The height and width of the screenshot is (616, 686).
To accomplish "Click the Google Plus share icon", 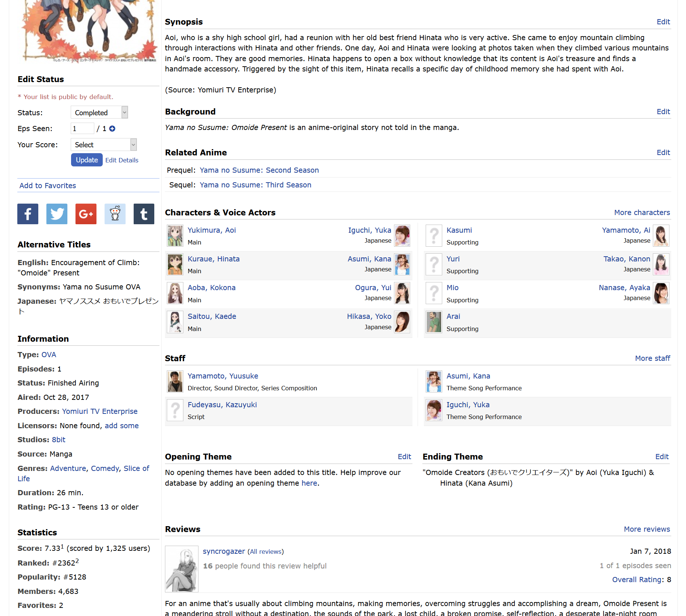I will tap(86, 214).
